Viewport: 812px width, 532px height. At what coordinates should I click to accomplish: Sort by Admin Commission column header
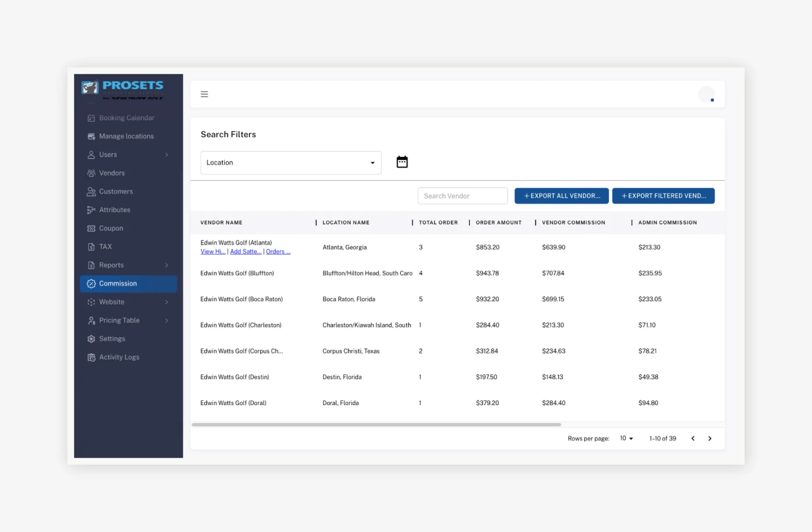(668, 223)
